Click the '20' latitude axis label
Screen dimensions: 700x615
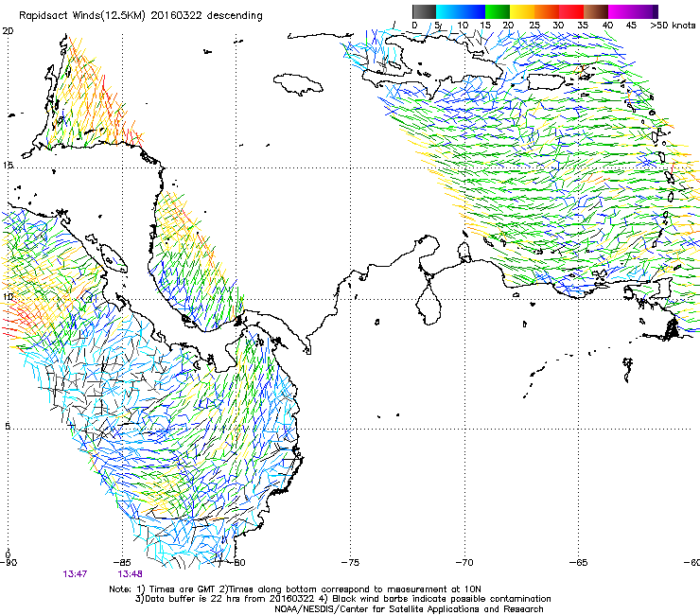[8, 31]
